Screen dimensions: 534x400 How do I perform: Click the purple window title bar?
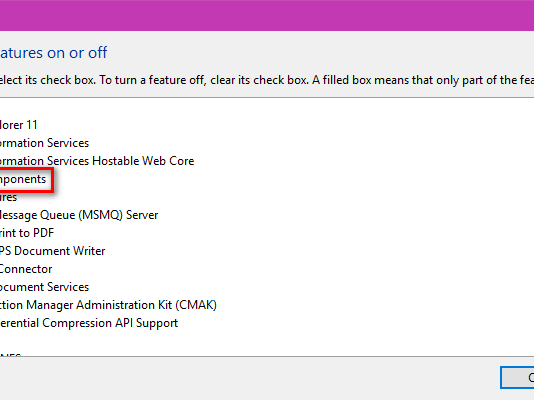pos(267,15)
